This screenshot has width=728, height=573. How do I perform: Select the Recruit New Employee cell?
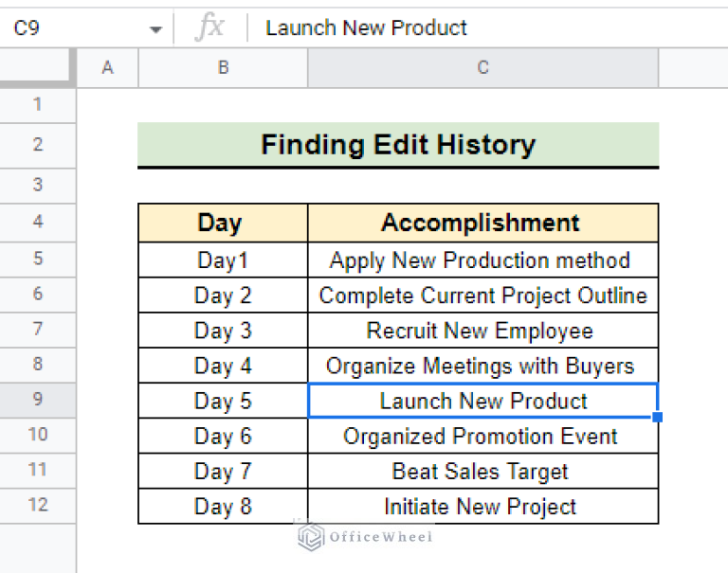click(482, 331)
